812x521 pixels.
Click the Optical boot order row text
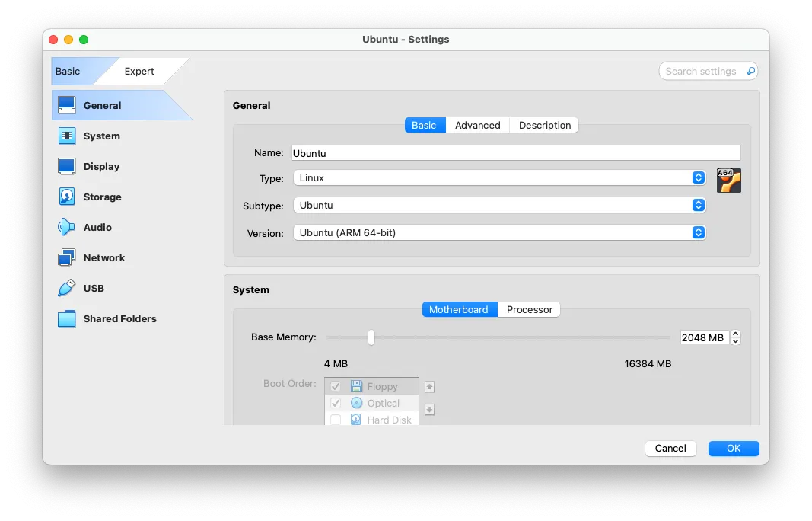[384, 404]
